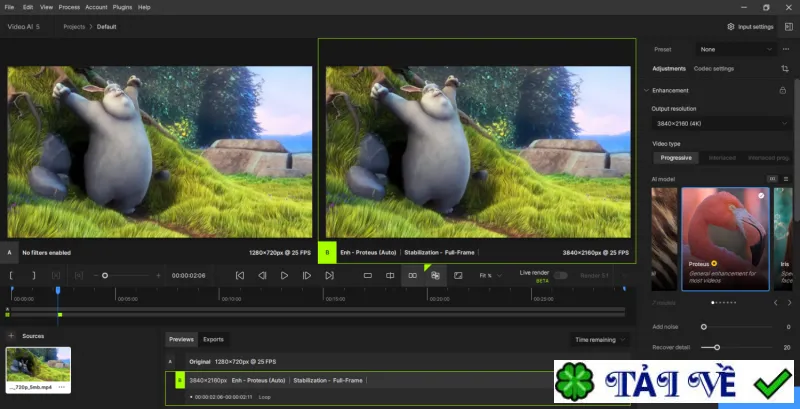Viewport: 800px width, 409px height.
Task: Open the Preset dropdown
Action: tap(736, 49)
